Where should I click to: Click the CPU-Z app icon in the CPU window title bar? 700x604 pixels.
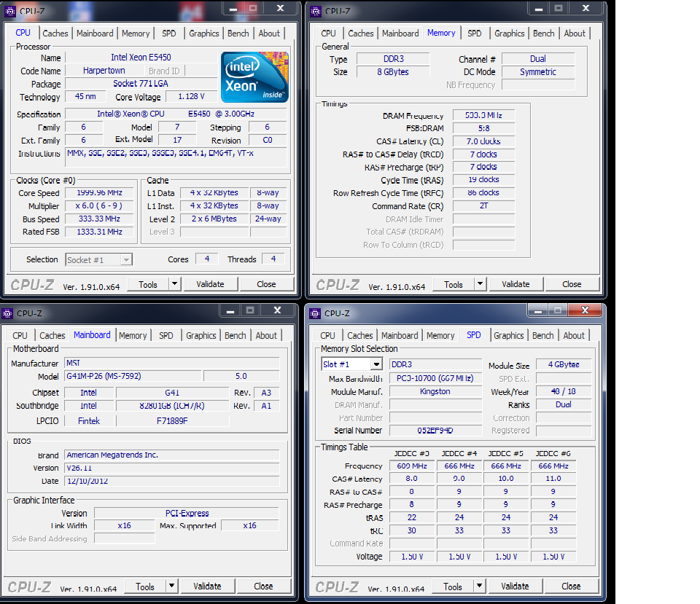(x=9, y=11)
